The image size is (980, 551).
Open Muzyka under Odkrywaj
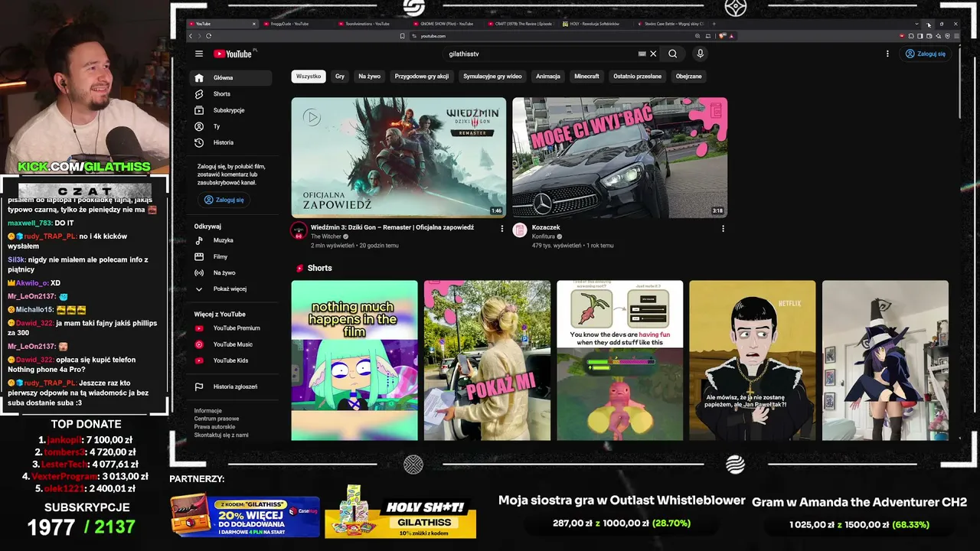230,240
